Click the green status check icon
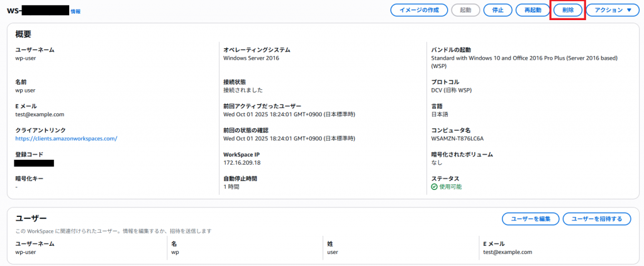Image resolution: width=644 pixels, height=266 pixels. [x=434, y=187]
